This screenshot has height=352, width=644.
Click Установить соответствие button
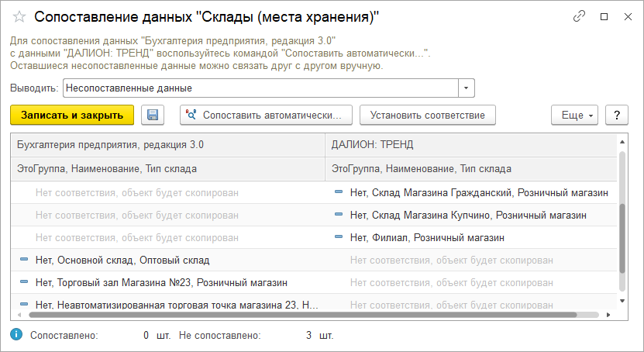427,116
